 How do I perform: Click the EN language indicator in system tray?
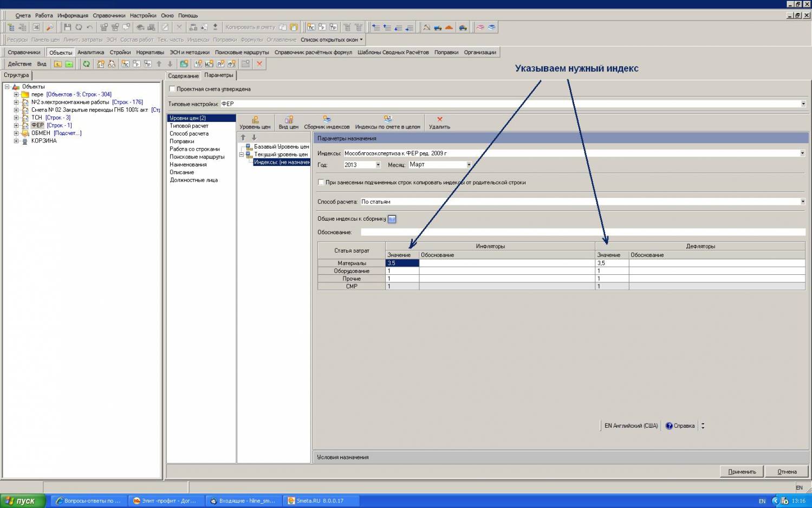[762, 501]
